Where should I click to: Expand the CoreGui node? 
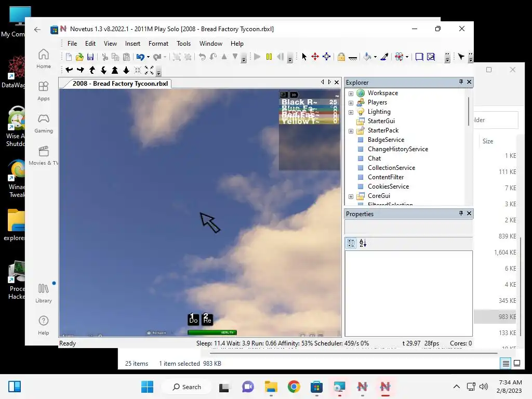[x=351, y=196]
